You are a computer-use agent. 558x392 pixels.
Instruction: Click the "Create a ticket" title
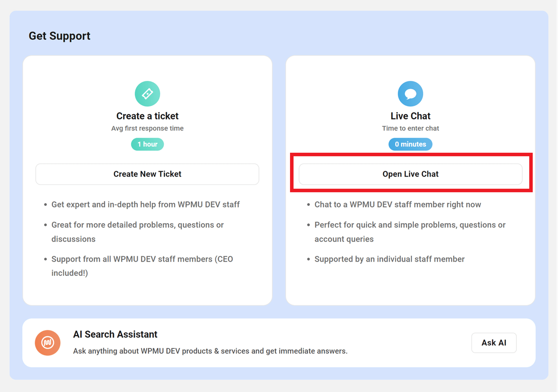coord(147,116)
